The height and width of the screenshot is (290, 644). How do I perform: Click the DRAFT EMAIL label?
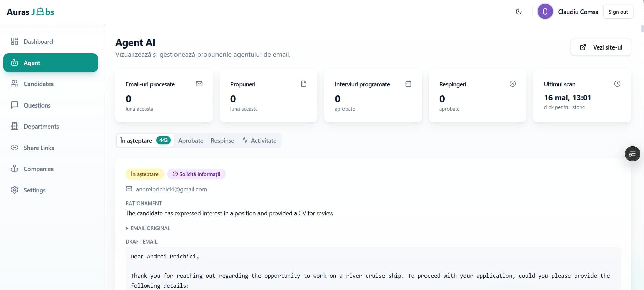pos(142,241)
